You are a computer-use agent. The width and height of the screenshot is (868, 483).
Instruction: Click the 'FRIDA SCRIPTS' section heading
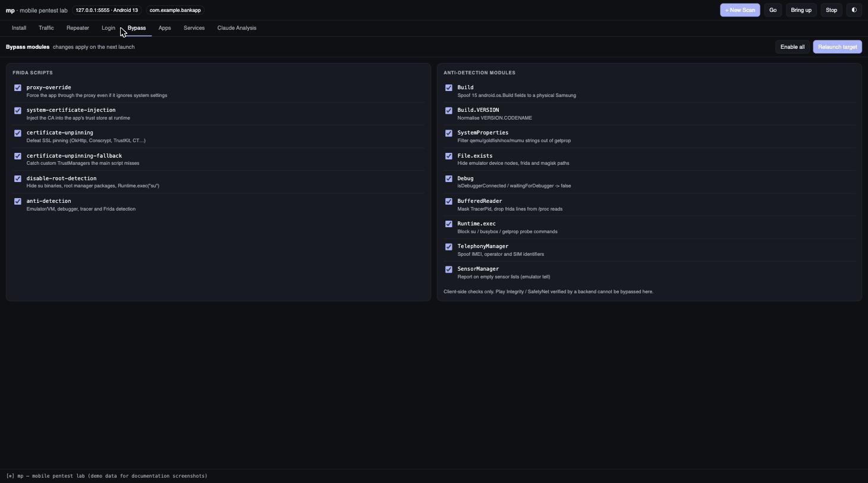33,73
